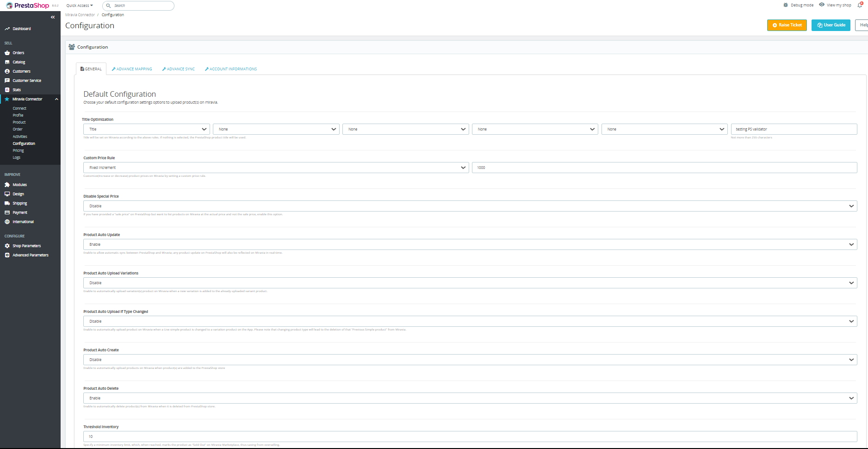The image size is (868, 449).
Task: Open the Product Auto Update dropdown
Action: tap(470, 244)
